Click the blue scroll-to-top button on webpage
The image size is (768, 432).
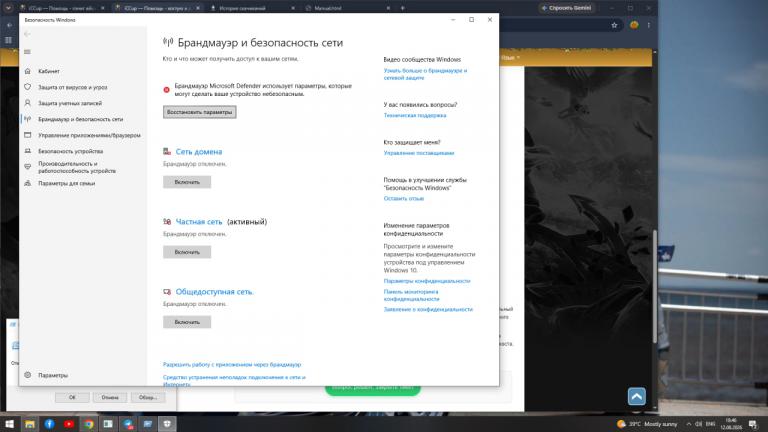[636, 396]
